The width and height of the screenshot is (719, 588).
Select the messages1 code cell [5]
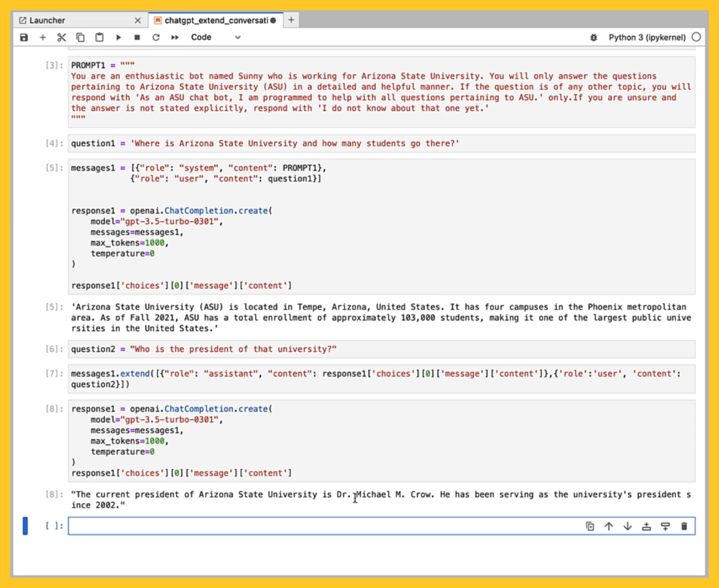tap(382, 227)
